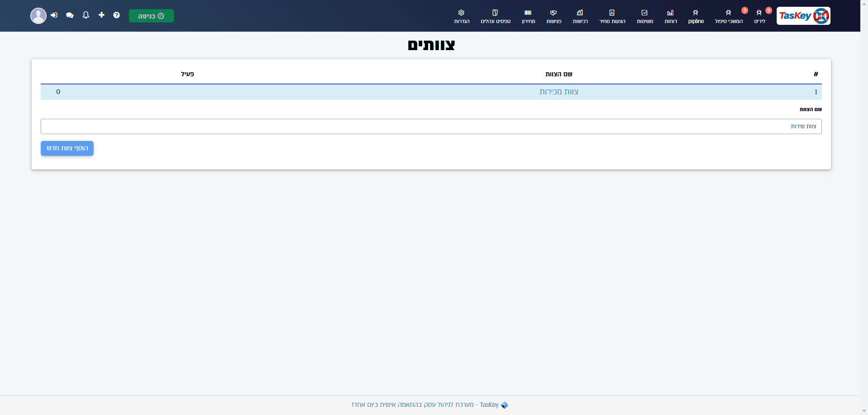The height and width of the screenshot is (415, 868).
Task: Click the logout arrow icon
Action: tap(54, 15)
